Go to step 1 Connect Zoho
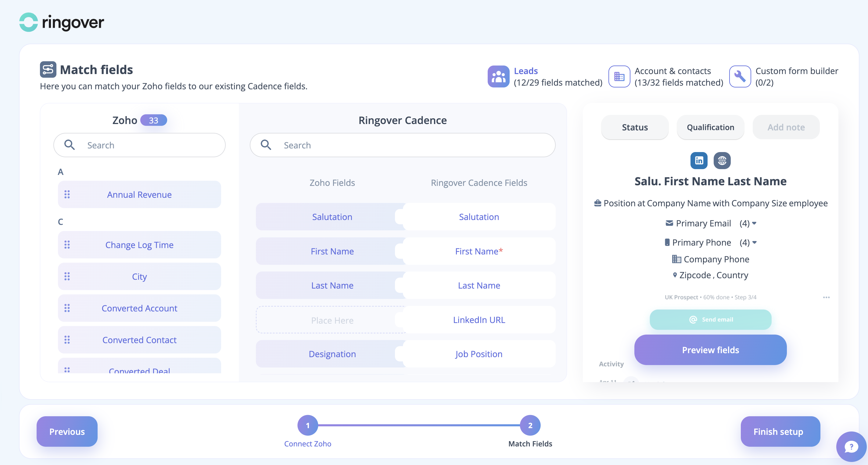 (308, 425)
